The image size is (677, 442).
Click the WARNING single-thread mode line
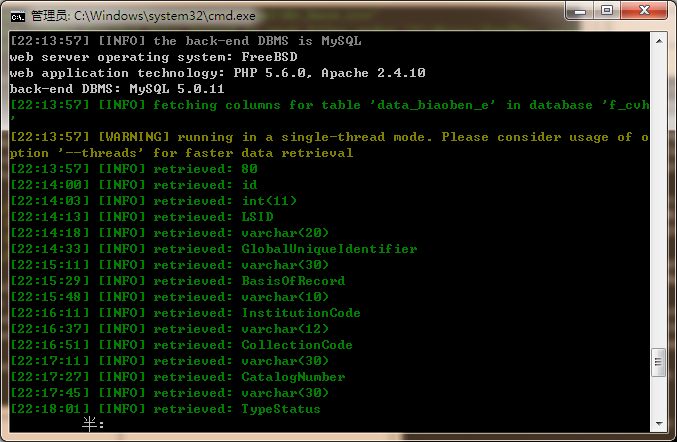click(x=329, y=145)
